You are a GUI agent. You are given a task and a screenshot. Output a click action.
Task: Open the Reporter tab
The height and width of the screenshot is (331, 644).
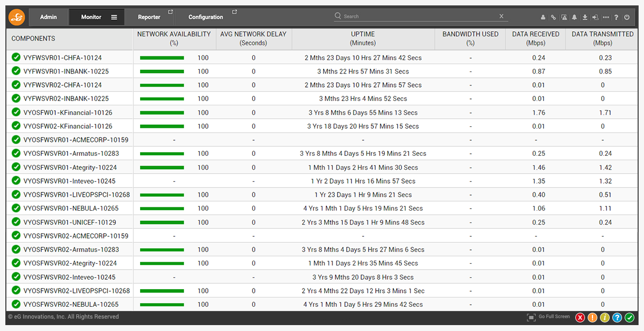pos(149,17)
